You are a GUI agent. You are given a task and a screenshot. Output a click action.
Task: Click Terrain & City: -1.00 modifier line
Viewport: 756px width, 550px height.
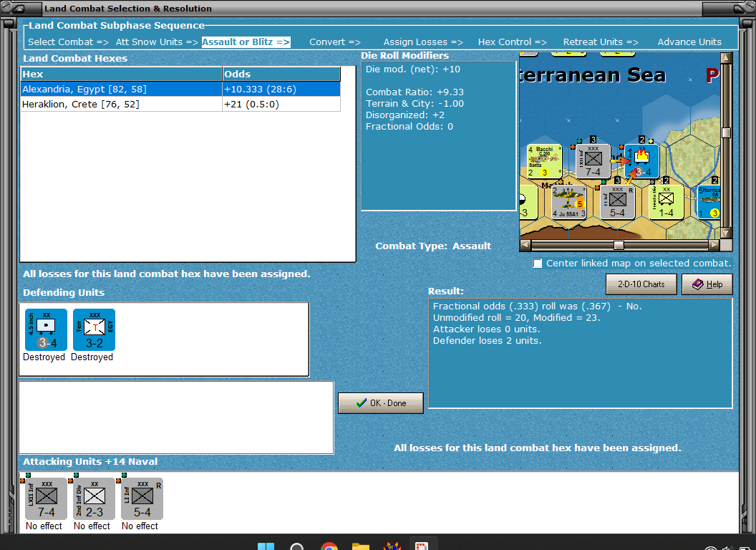click(x=415, y=104)
